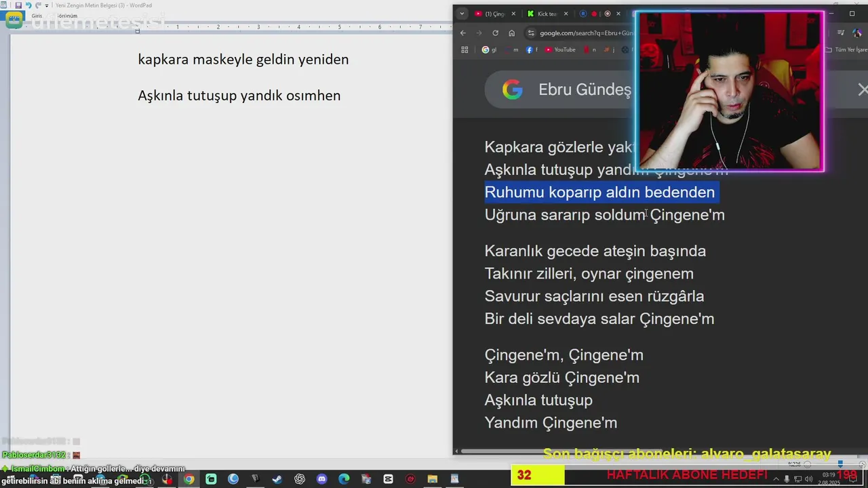
Task: Open the Steam icon on the taskbar
Action: [x=277, y=479]
